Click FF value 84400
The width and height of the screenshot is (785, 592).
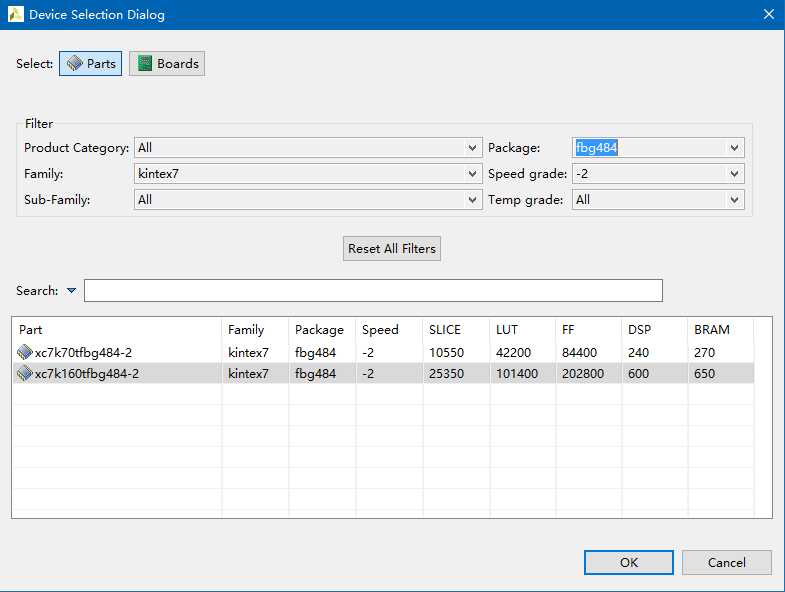click(579, 353)
